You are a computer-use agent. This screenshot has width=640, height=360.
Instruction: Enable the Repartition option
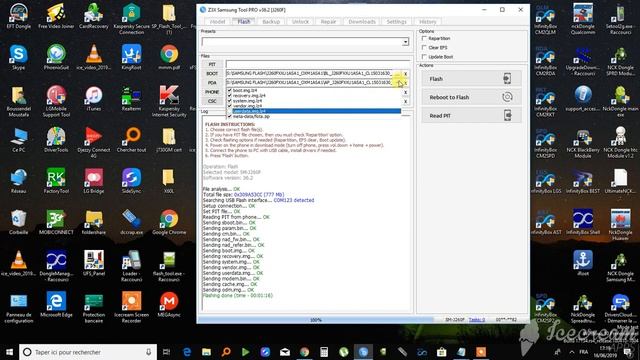424,38
